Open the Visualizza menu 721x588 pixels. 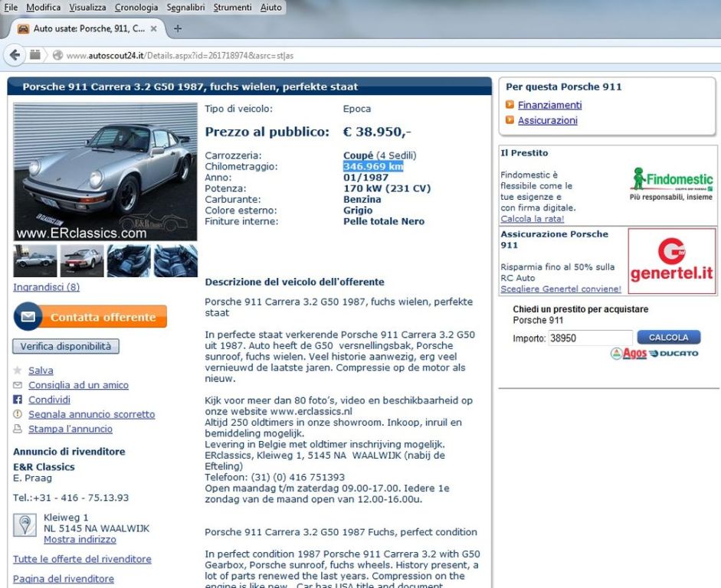[87, 8]
